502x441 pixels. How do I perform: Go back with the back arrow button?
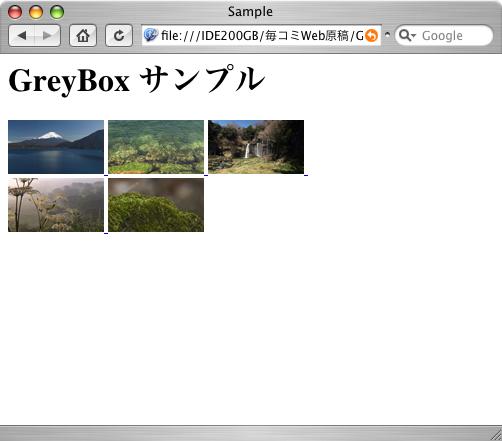coord(22,35)
